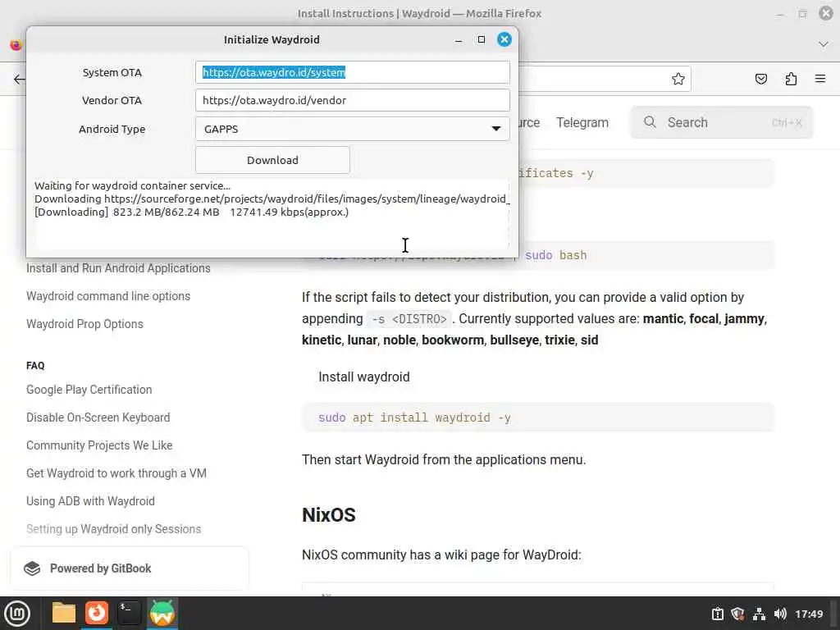Open Disable On-Screen Keyboard FAQ
This screenshot has height=630, width=840.
click(x=98, y=418)
